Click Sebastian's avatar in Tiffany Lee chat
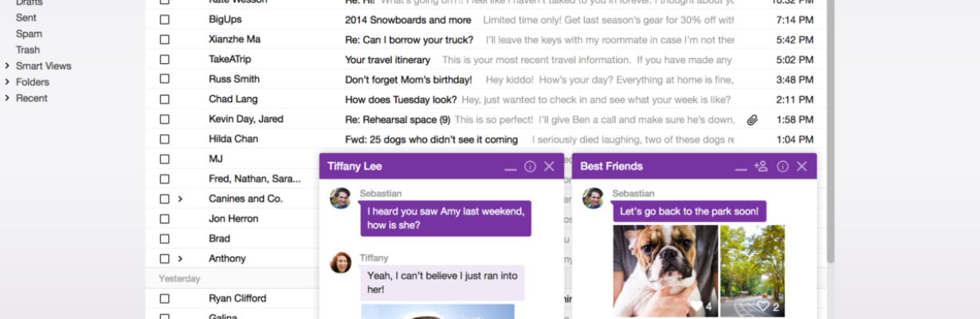The image size is (980, 319). click(340, 199)
